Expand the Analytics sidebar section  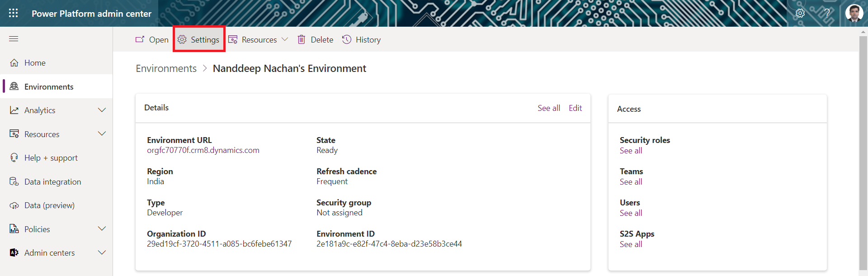[x=102, y=110]
